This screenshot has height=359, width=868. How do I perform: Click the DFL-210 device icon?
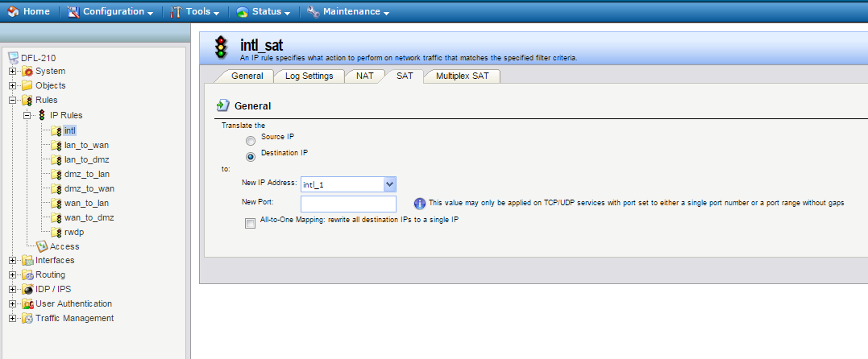tap(14, 57)
